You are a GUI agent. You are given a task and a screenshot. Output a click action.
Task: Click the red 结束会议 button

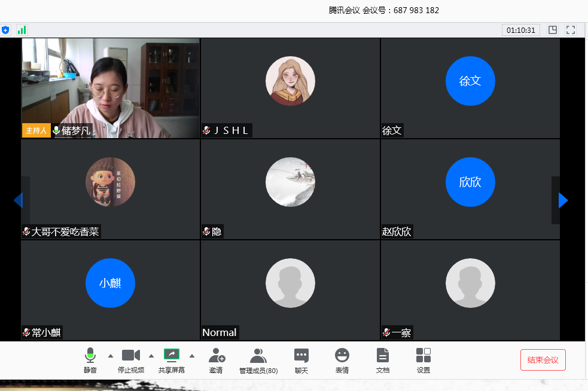(543, 360)
